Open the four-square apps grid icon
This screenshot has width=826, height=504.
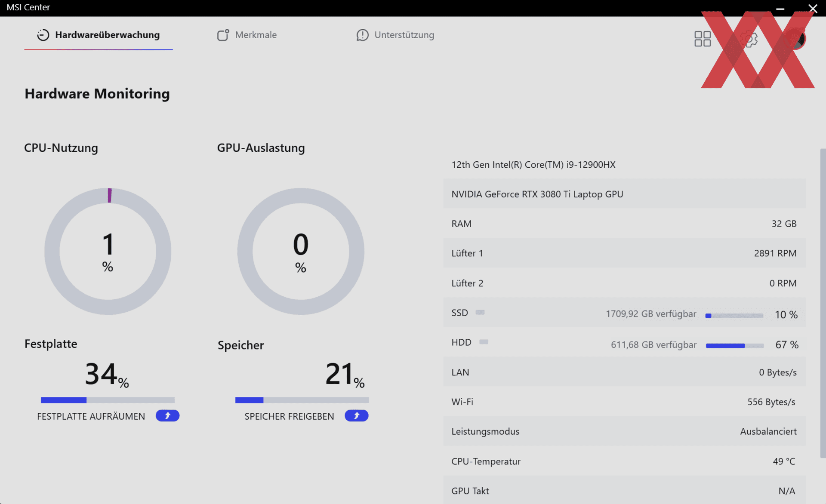703,39
